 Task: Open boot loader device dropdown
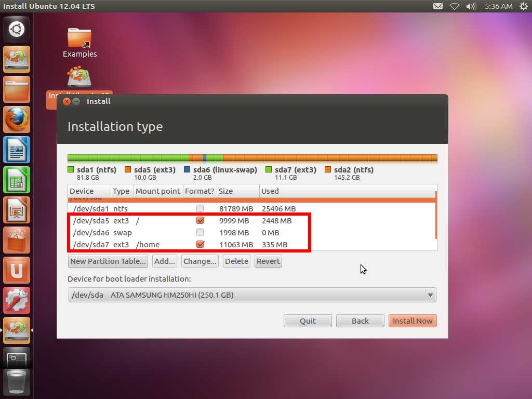point(252,295)
